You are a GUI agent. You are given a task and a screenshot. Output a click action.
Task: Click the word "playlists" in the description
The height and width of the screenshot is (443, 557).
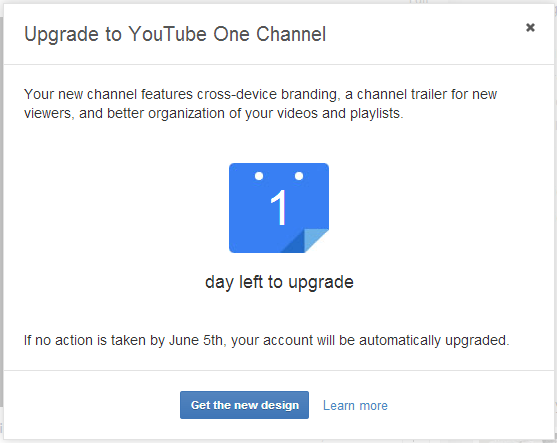377,114
